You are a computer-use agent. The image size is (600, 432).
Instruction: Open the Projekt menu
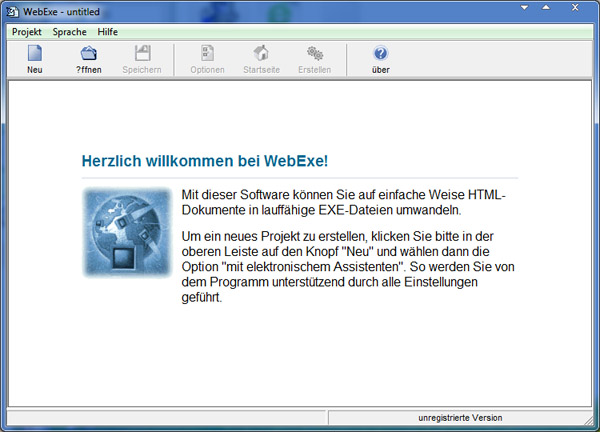pyautogui.click(x=26, y=32)
